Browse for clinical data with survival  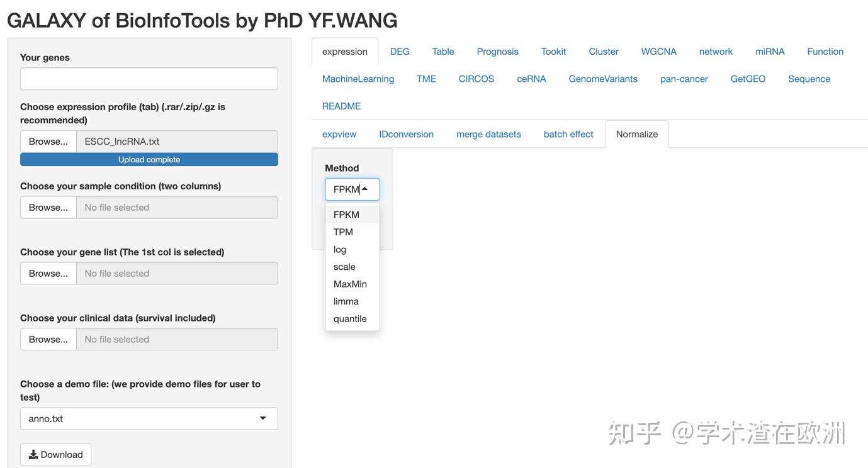pos(48,338)
